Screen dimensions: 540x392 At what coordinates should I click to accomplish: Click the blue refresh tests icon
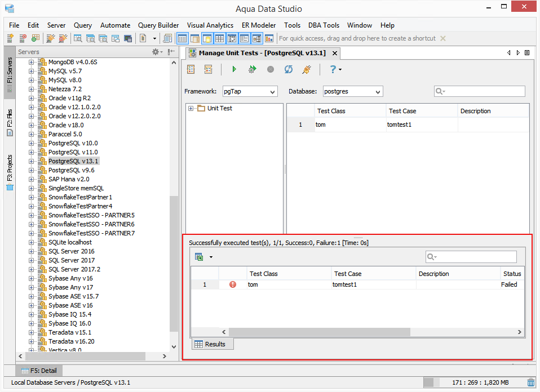click(x=289, y=69)
